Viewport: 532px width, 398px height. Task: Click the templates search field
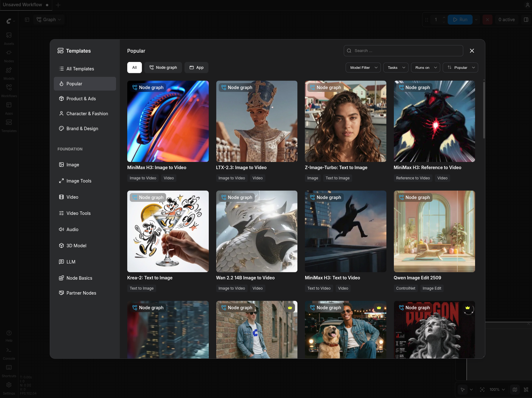click(403, 51)
